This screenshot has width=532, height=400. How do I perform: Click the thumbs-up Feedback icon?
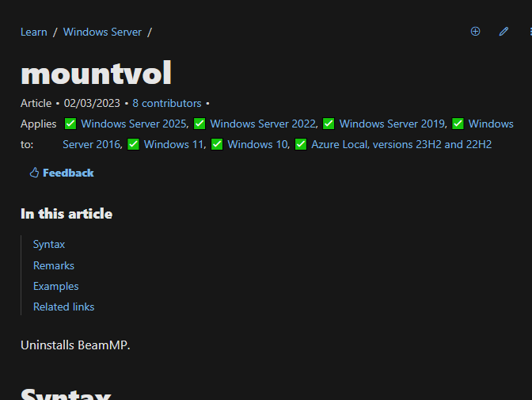click(34, 173)
